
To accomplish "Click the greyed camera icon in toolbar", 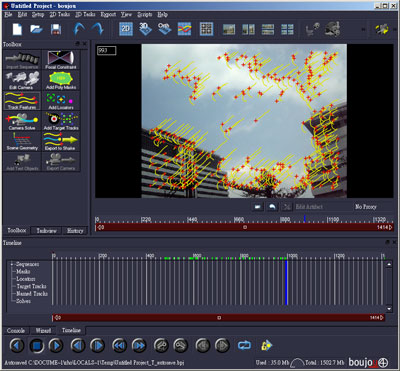I will (x=313, y=29).
